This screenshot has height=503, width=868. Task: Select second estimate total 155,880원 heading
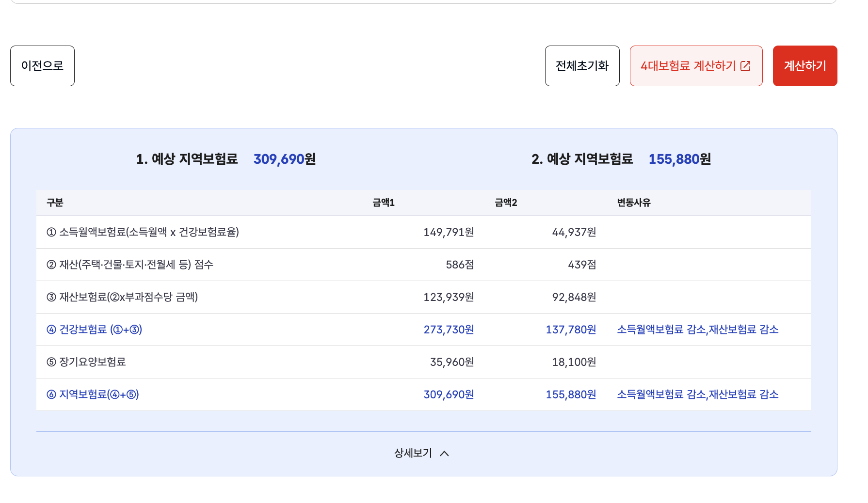(680, 159)
